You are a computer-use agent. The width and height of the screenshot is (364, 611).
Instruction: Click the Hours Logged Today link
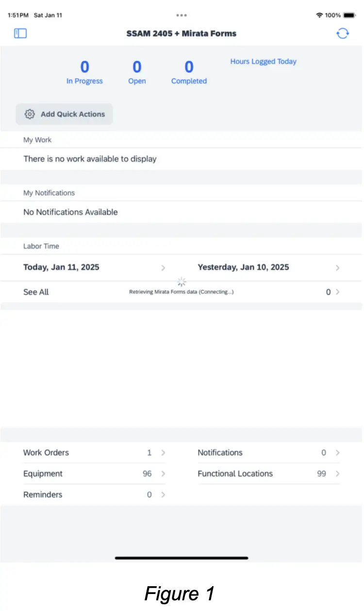click(264, 61)
